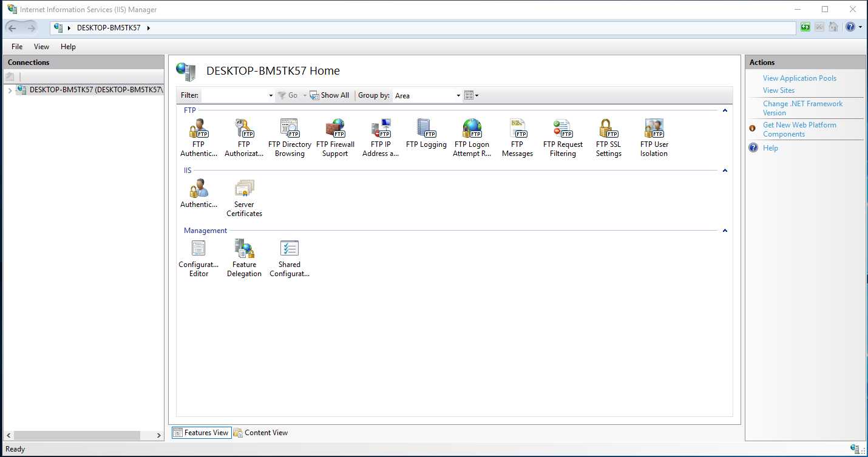Open FTP IP Address restrictions feature

point(381,138)
